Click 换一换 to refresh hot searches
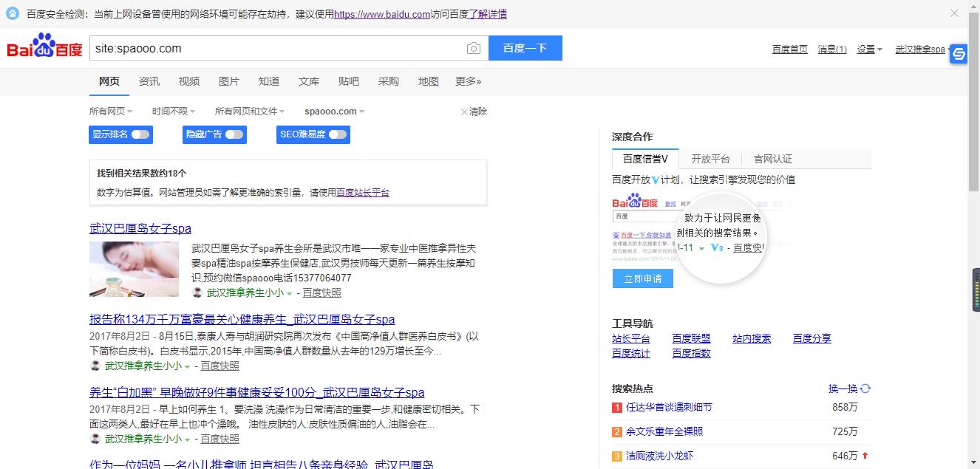The image size is (980, 469). (843, 388)
